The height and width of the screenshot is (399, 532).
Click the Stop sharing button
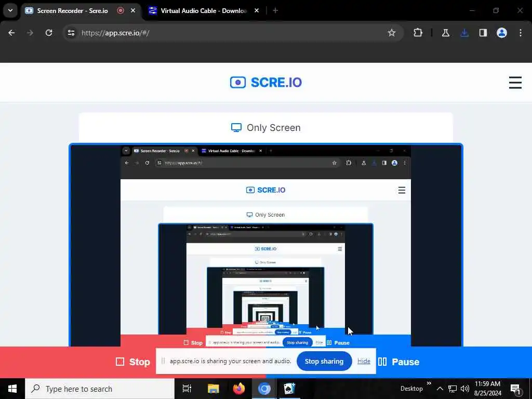324,362
